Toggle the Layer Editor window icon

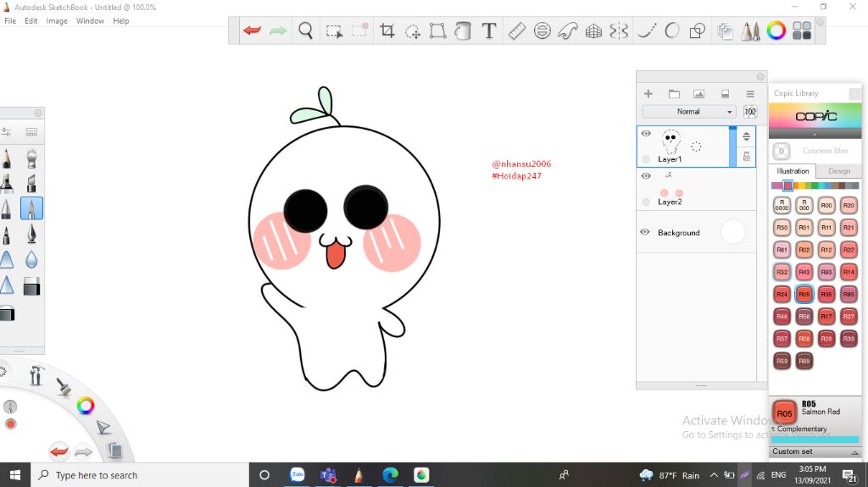725,31
